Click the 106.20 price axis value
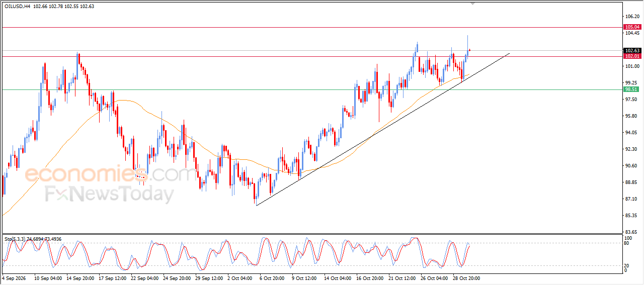 coord(632,17)
